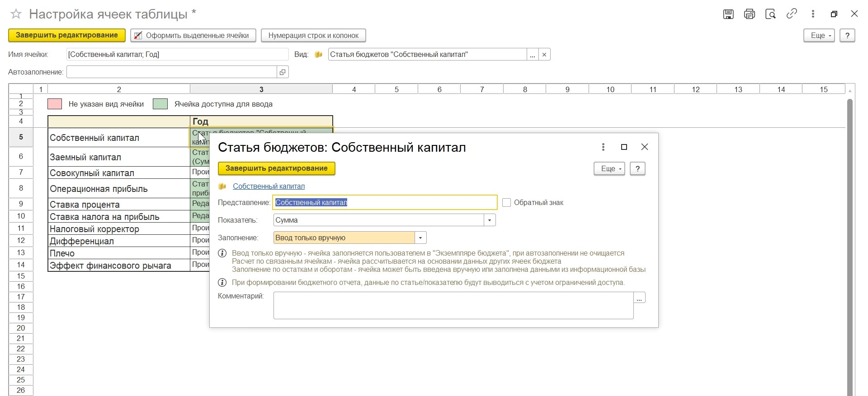
Task: Click the printer icon
Action: point(750,14)
